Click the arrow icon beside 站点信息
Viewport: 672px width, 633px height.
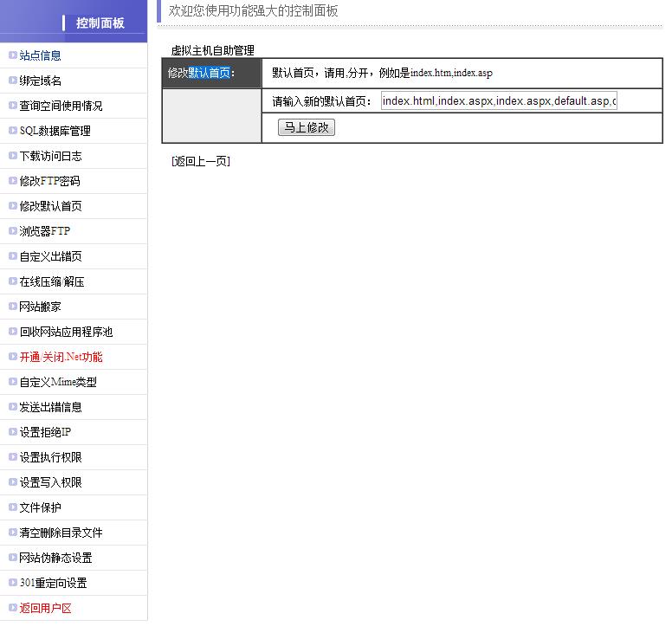12,55
